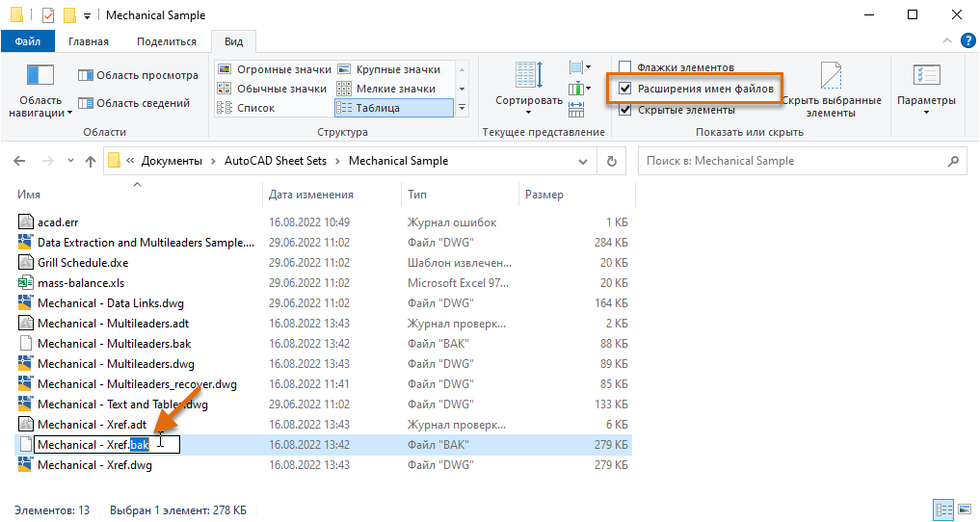Select the Мелкие значки layout
980x522 pixels.
[385, 89]
